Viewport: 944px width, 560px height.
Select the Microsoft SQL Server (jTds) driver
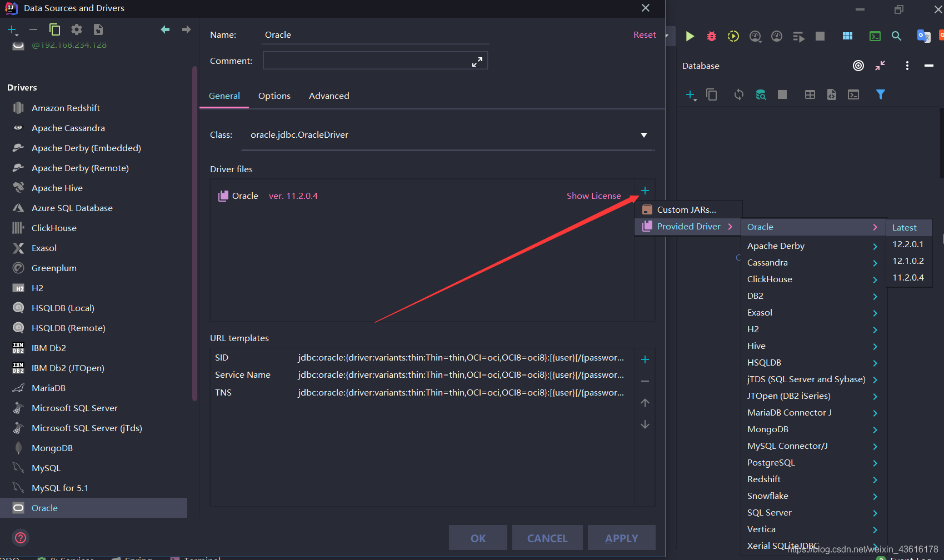[x=93, y=428]
